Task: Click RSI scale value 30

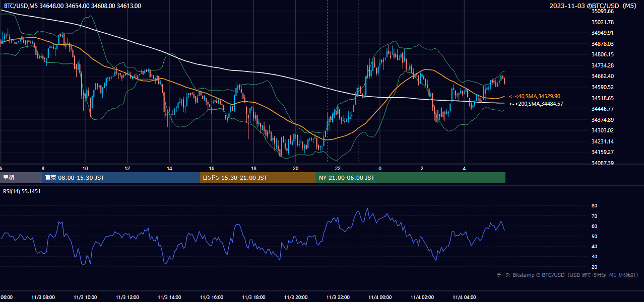Action: point(594,257)
